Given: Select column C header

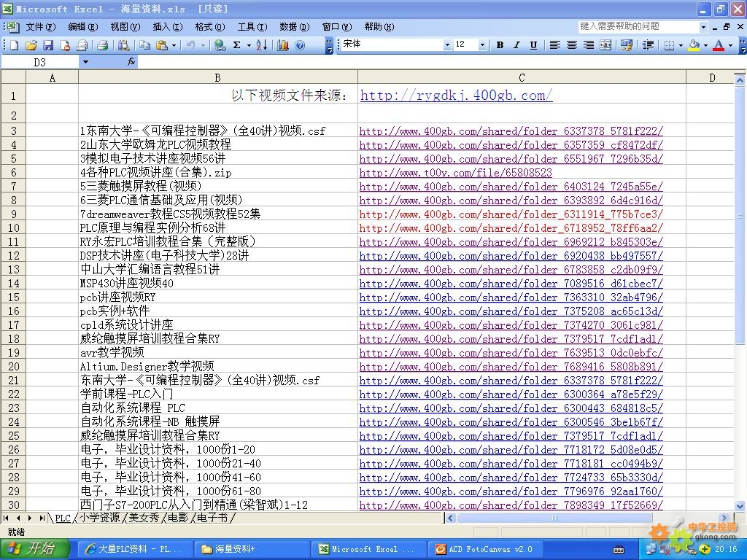Looking at the screenshot, I should point(522,77).
